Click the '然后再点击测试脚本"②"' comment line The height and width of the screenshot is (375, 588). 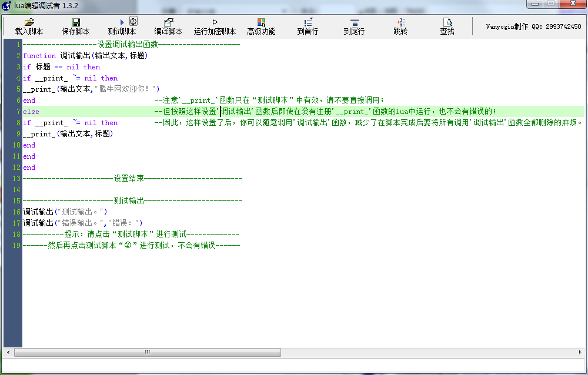pyautogui.click(x=131, y=245)
